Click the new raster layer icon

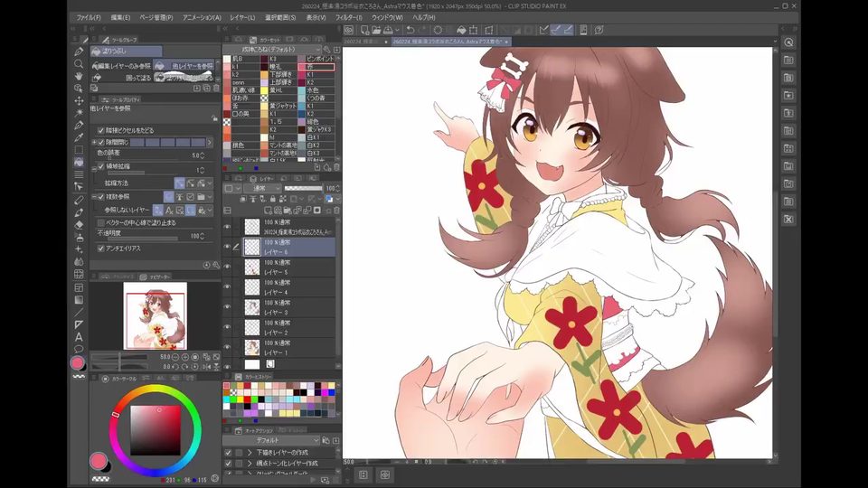point(269,211)
